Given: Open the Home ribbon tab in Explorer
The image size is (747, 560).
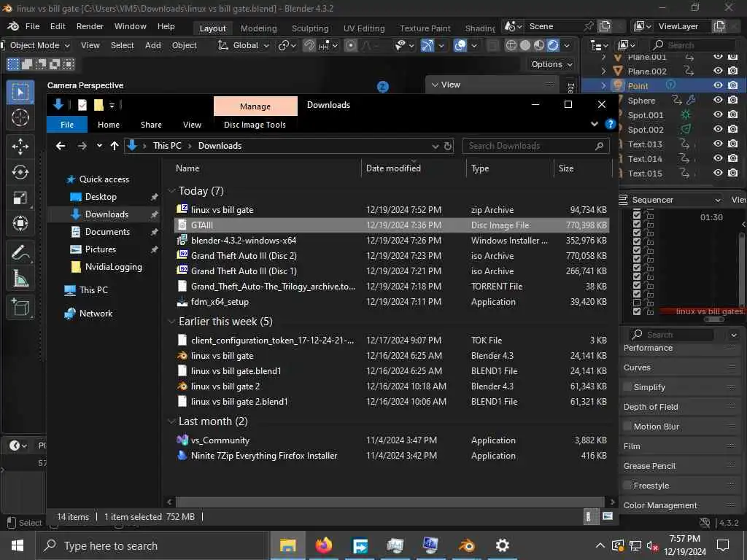Looking at the screenshot, I should (x=109, y=125).
